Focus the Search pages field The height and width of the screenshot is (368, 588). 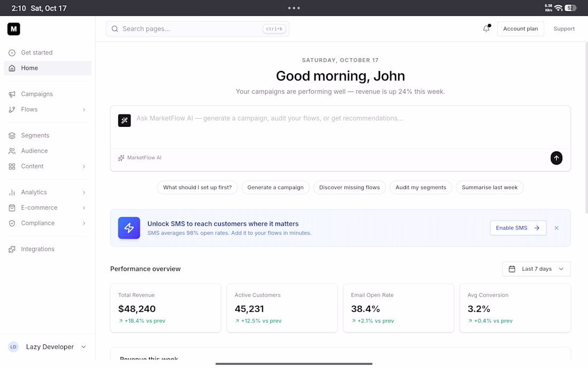[x=197, y=29]
